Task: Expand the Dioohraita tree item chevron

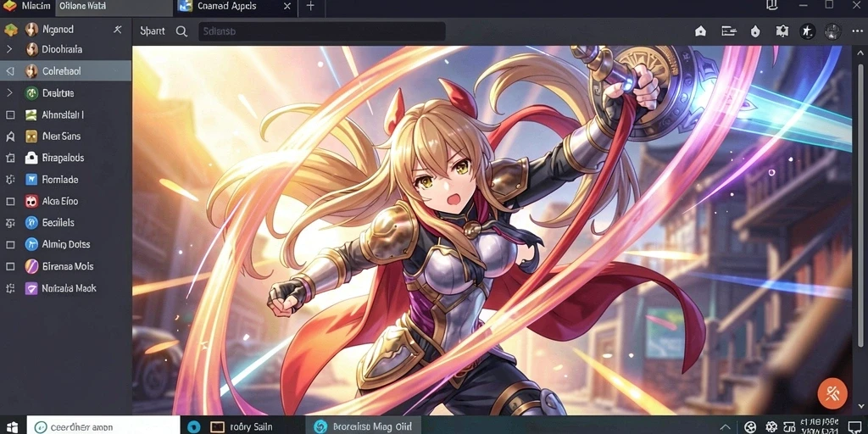Action: click(8, 49)
